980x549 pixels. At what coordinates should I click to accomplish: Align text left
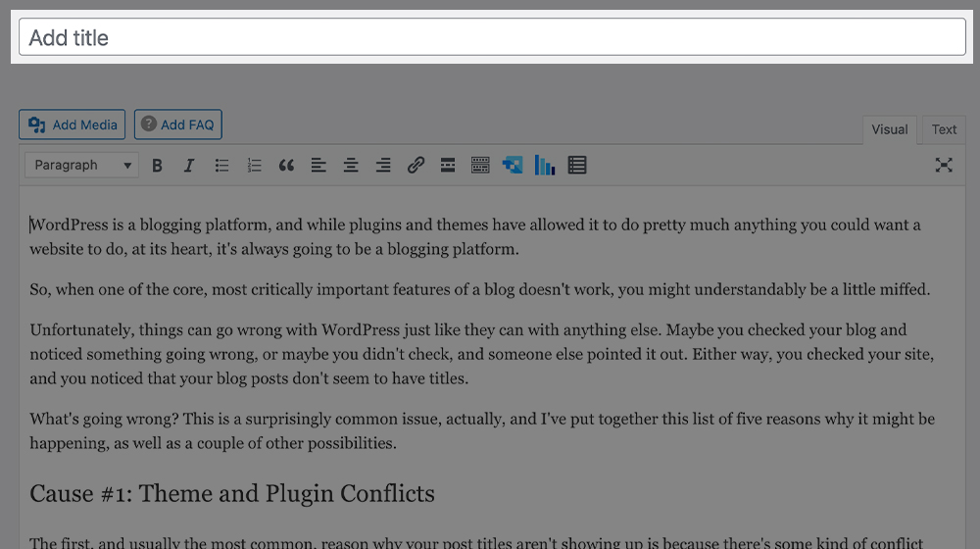(318, 165)
